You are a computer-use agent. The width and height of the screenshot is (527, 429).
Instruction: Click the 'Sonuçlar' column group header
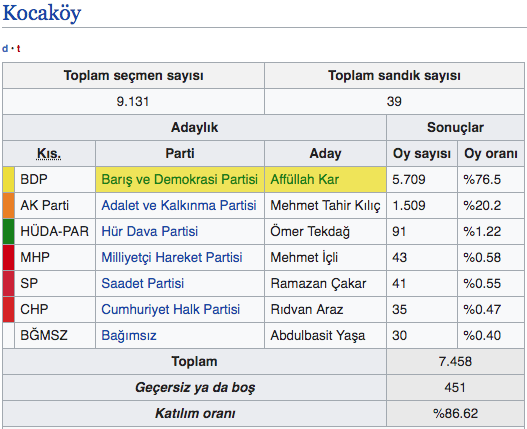(455, 127)
